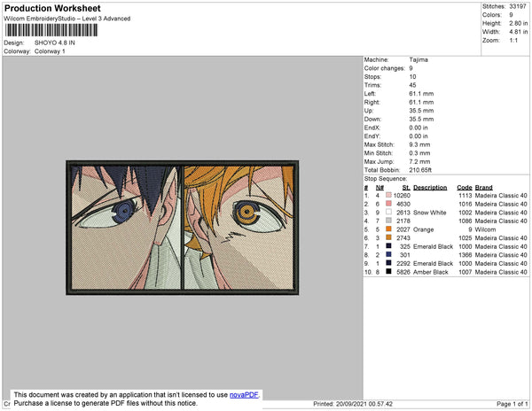Click the barcode under the worksheet title
532x411 pixels.
click(x=51, y=30)
